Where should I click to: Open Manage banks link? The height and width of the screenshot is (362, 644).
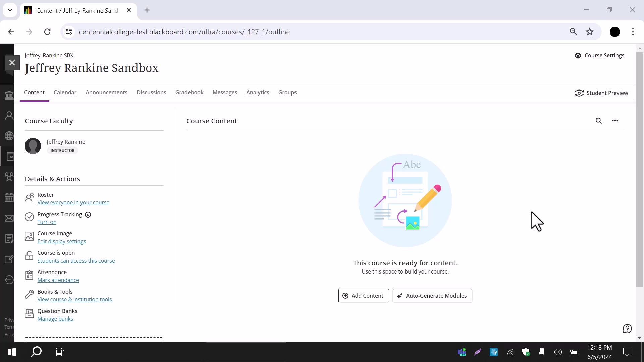pos(55,319)
